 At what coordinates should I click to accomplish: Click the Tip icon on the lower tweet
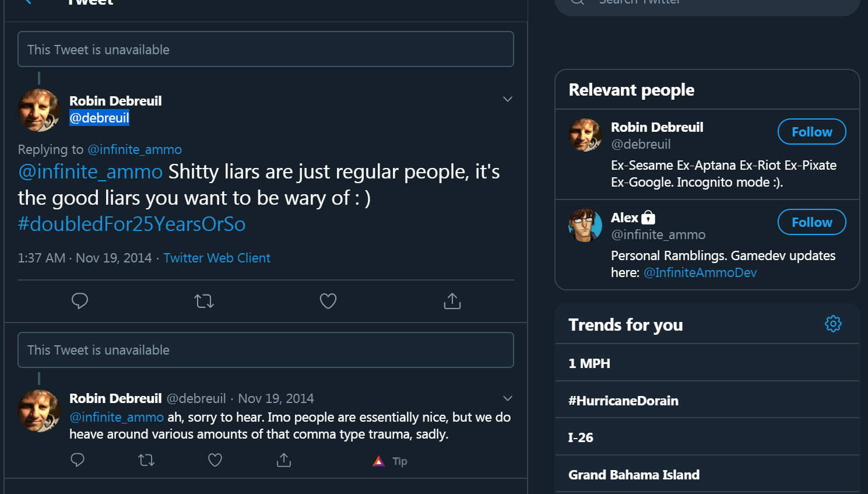[390, 461]
